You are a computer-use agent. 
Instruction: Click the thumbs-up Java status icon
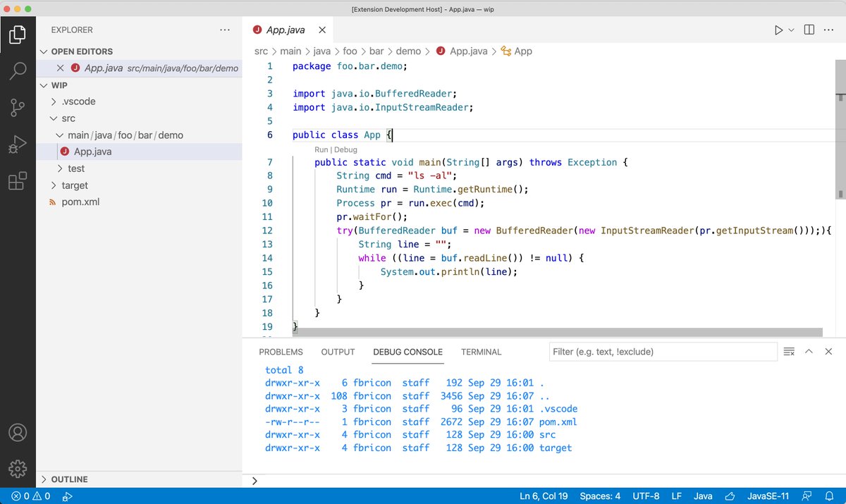[x=730, y=496]
